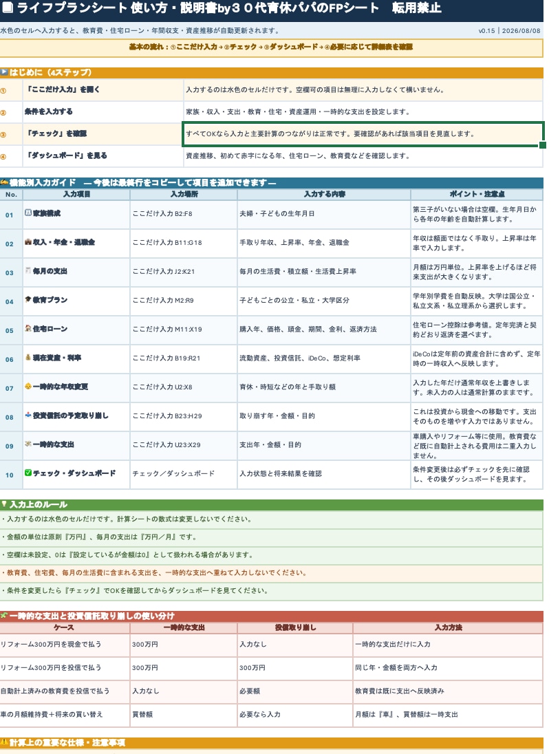
Task: Select the cell 「ダッシュボード」を見る
Action: point(103,156)
